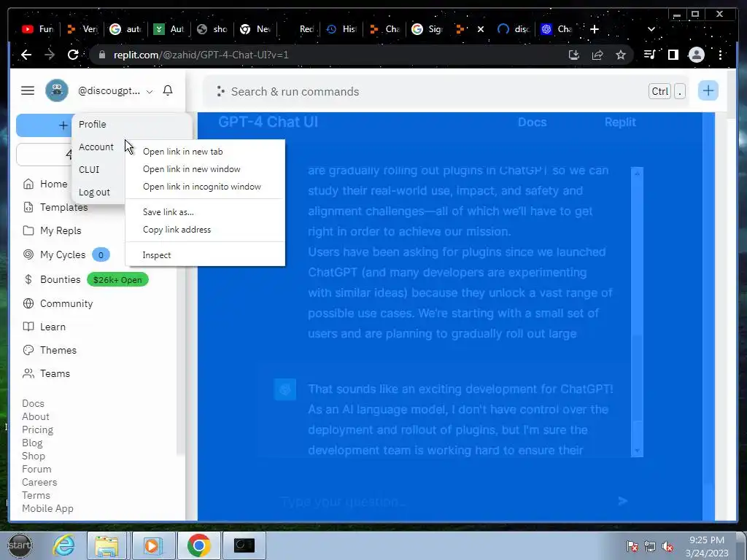Open the Replit hamburger sidebar menu
747x560 pixels.
pos(28,90)
